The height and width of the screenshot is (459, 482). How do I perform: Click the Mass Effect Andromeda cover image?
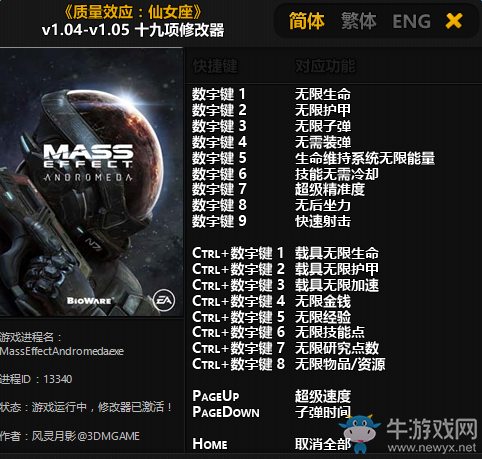[91, 182]
